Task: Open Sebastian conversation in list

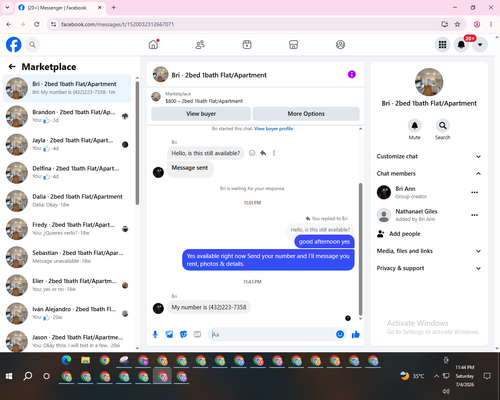Action: tap(67, 257)
